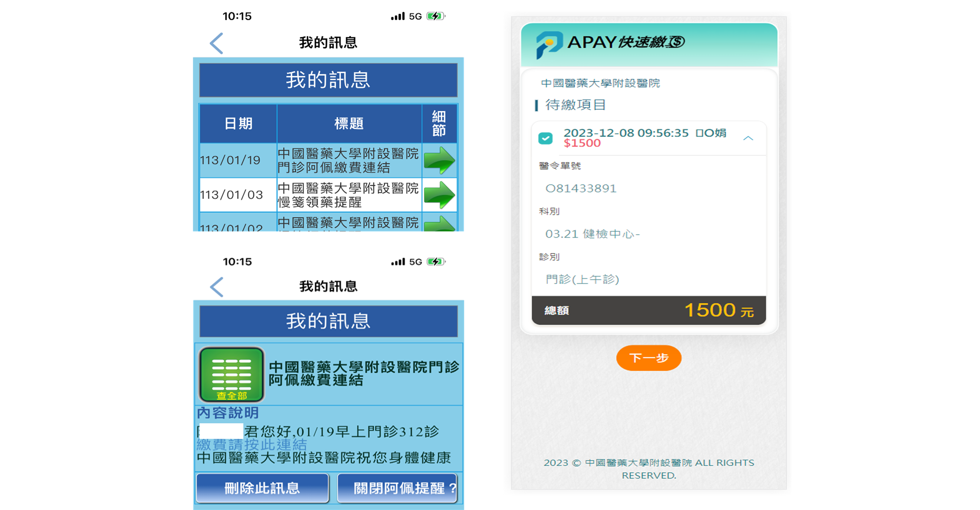Select 中國醫藥大學附設醫院慢箋領藥提醒 title cell

point(349,194)
